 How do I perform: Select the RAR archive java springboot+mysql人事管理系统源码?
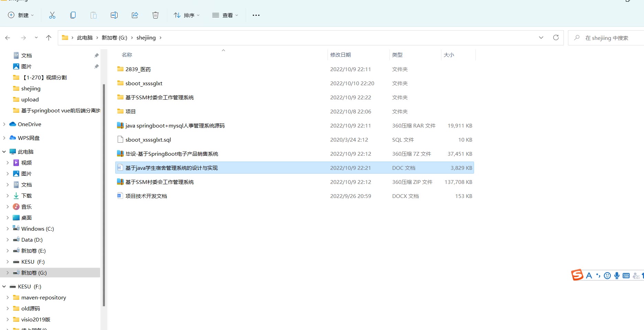point(294,125)
